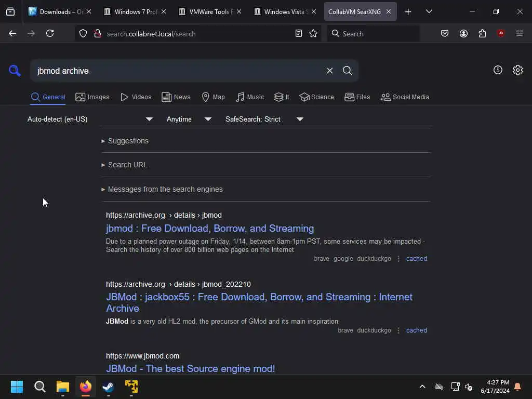Click the https://www.jbmod.com result URL

142,356
